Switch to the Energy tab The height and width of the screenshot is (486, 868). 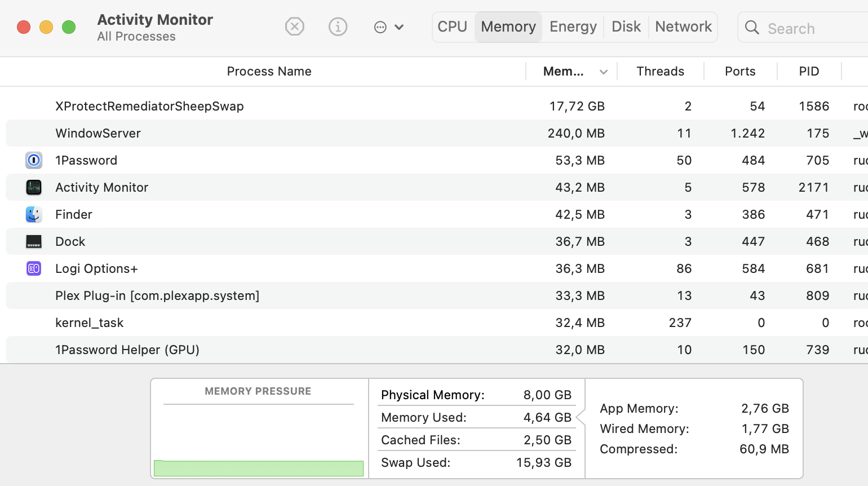[573, 26]
